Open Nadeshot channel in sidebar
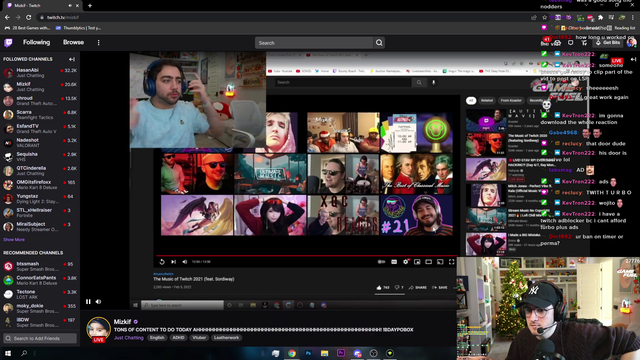This screenshot has height=360, width=640. [x=40, y=142]
